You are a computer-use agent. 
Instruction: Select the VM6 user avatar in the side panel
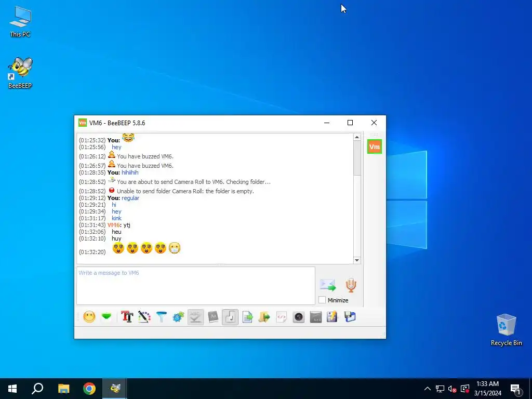click(x=374, y=147)
